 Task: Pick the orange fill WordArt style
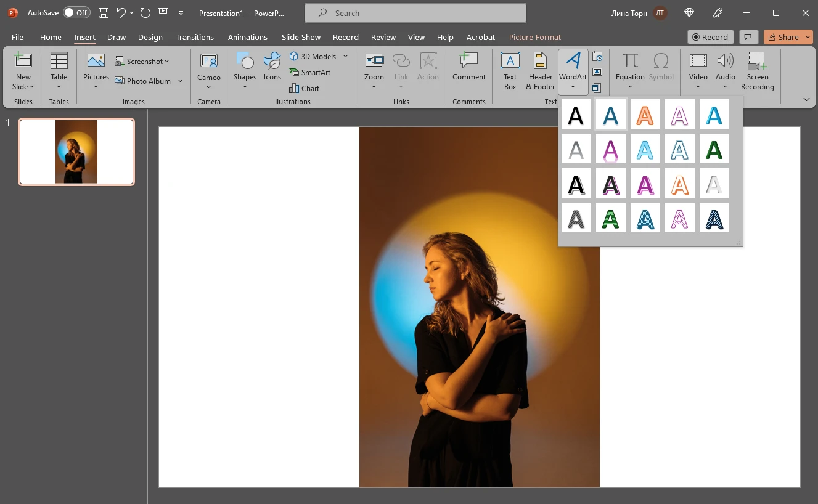coord(645,114)
